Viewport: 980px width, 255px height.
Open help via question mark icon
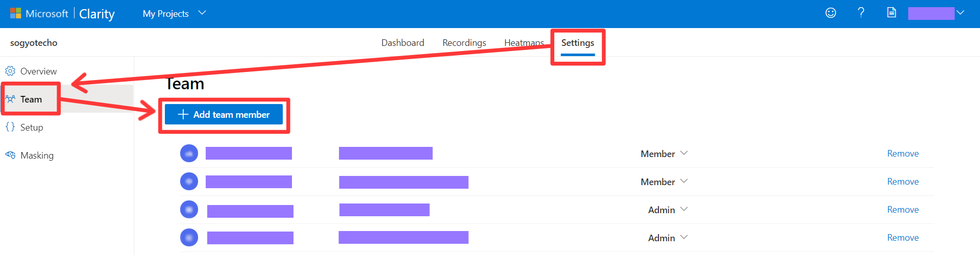click(861, 13)
